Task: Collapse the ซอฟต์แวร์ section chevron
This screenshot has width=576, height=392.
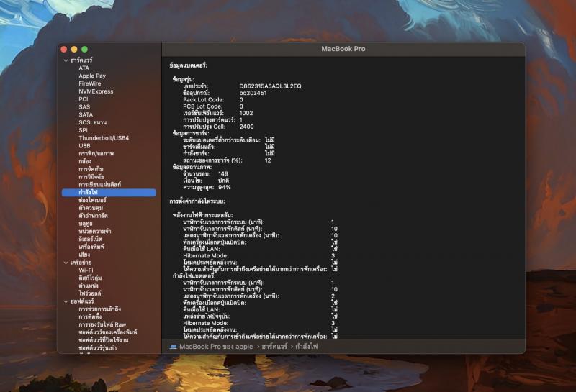Action: tap(66, 301)
